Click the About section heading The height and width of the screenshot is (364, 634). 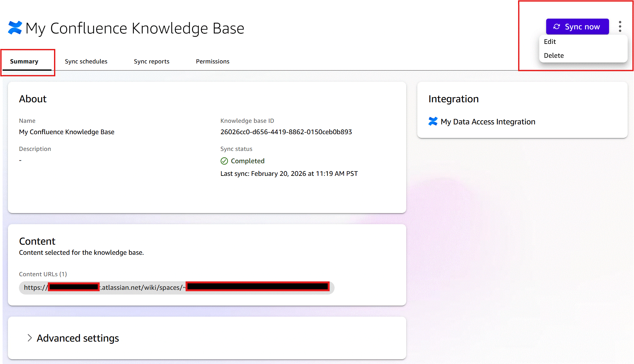click(33, 99)
